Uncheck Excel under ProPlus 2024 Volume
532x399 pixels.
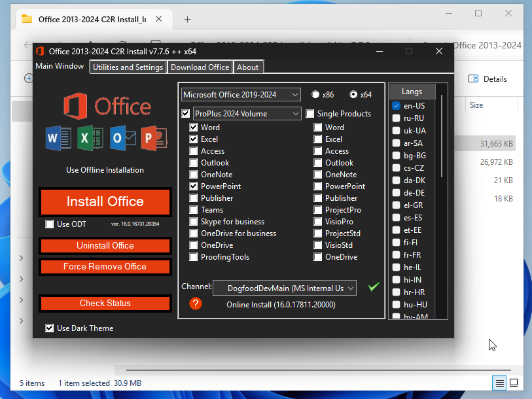[194, 139]
